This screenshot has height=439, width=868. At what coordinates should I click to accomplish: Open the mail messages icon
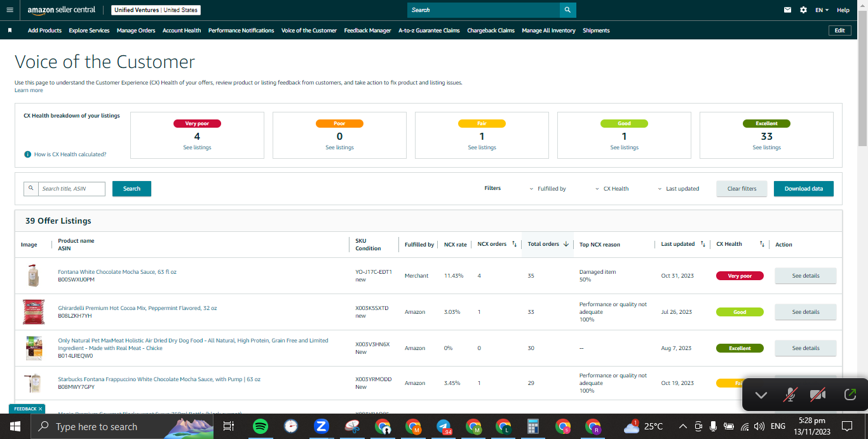pos(788,10)
